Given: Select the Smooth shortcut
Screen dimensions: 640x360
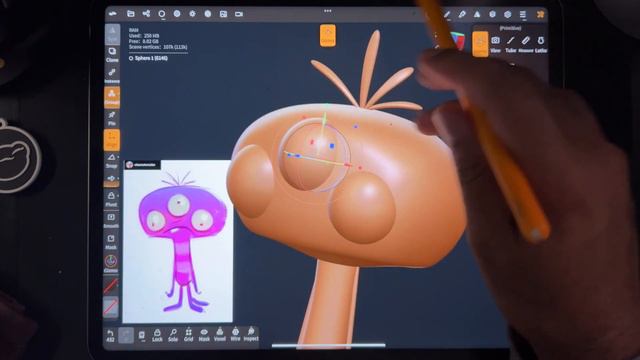Looking at the screenshot, I should coord(111,220).
